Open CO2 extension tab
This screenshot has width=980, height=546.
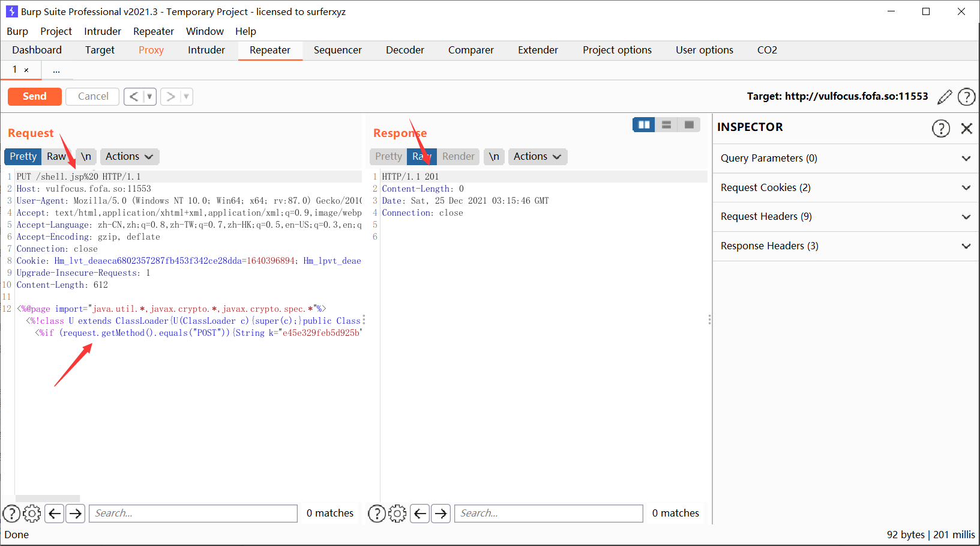click(767, 50)
